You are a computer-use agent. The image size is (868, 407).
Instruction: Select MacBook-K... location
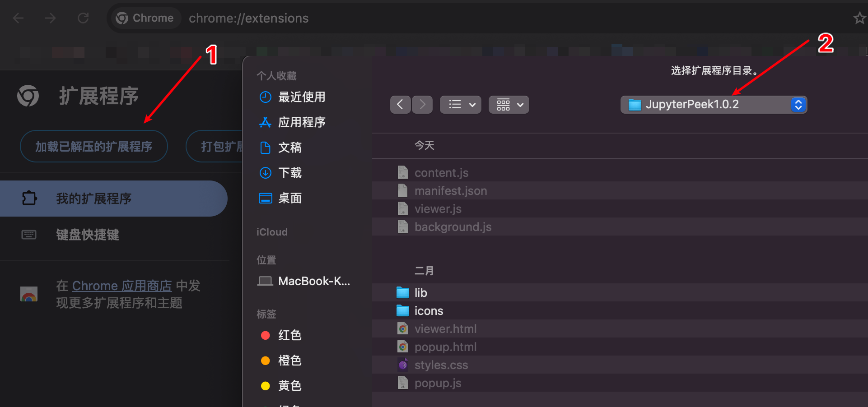coord(314,281)
